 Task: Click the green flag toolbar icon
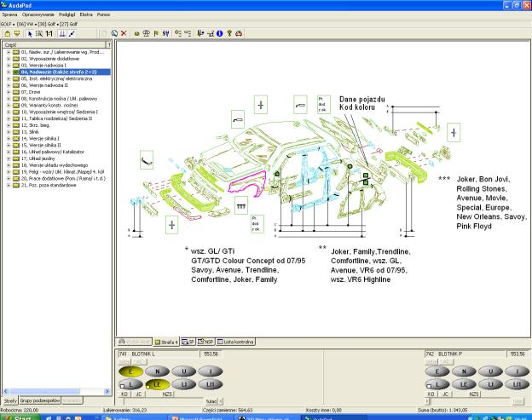(x=156, y=33)
